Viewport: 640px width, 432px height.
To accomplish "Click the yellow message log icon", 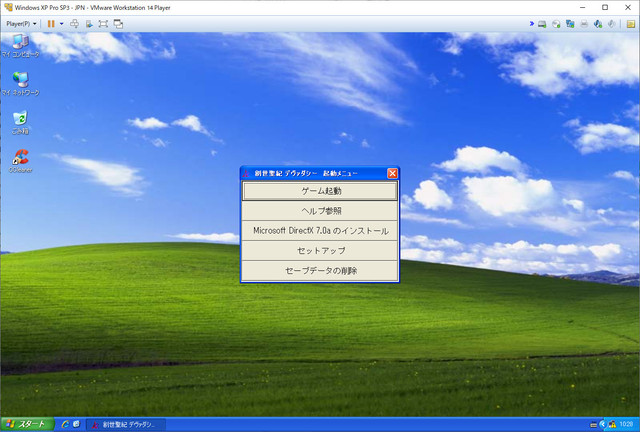I will (x=631, y=24).
